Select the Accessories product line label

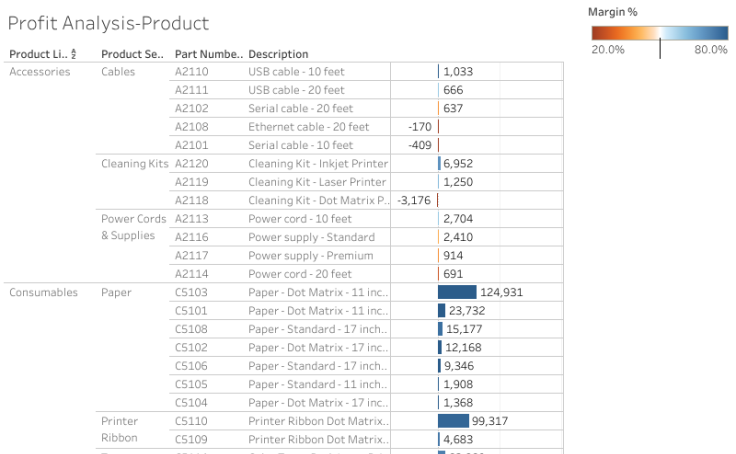(40, 72)
